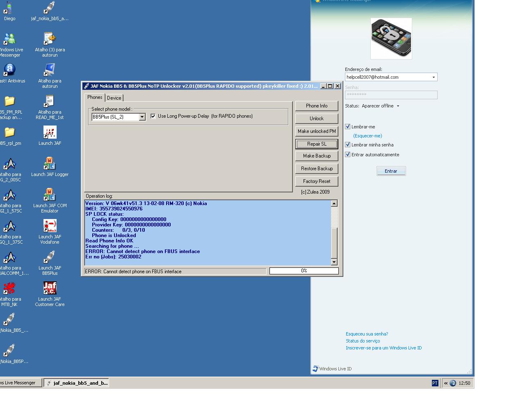Click the Unlock button
Image resolution: width=525 pixels, height=420 pixels.
point(317,119)
